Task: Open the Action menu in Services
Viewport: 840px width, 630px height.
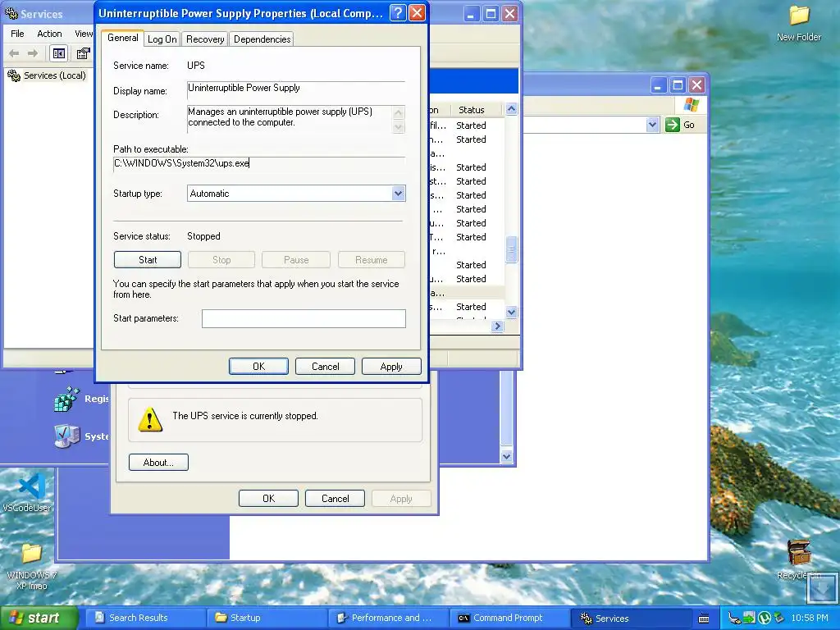Action: [49, 33]
